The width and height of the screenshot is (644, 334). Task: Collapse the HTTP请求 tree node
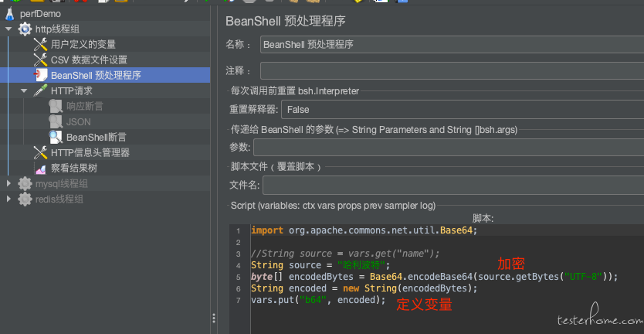(x=24, y=91)
